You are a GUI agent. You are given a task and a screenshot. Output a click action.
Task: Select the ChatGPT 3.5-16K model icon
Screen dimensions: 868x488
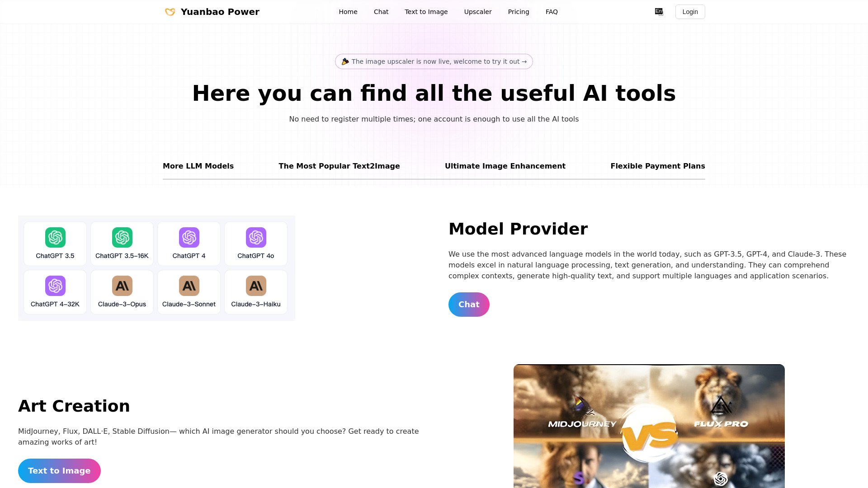[x=122, y=237]
